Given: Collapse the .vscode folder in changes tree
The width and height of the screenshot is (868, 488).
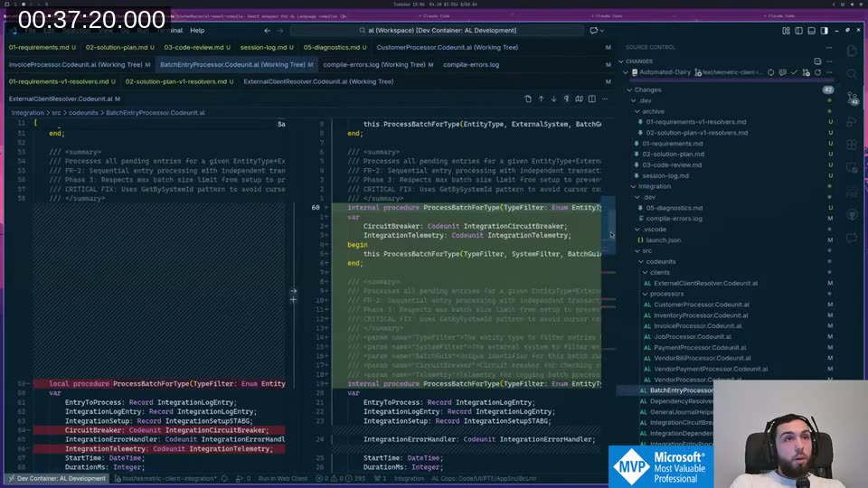Looking at the screenshot, I should tap(655, 230).
